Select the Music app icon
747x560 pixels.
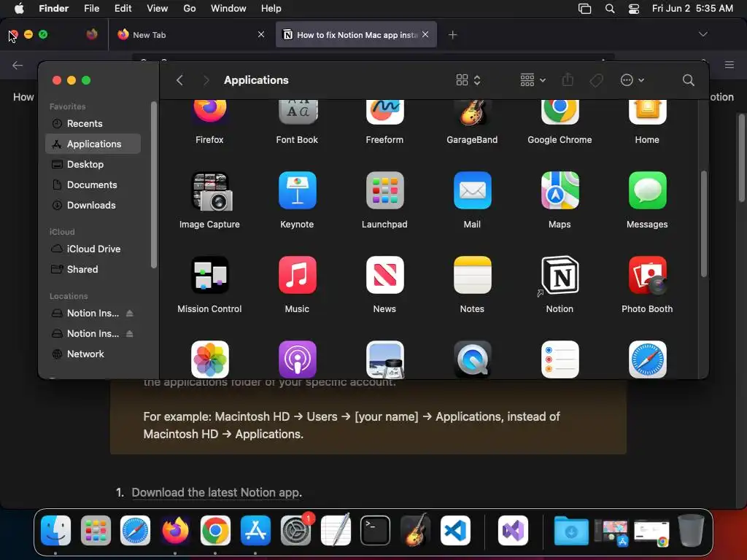(x=298, y=275)
